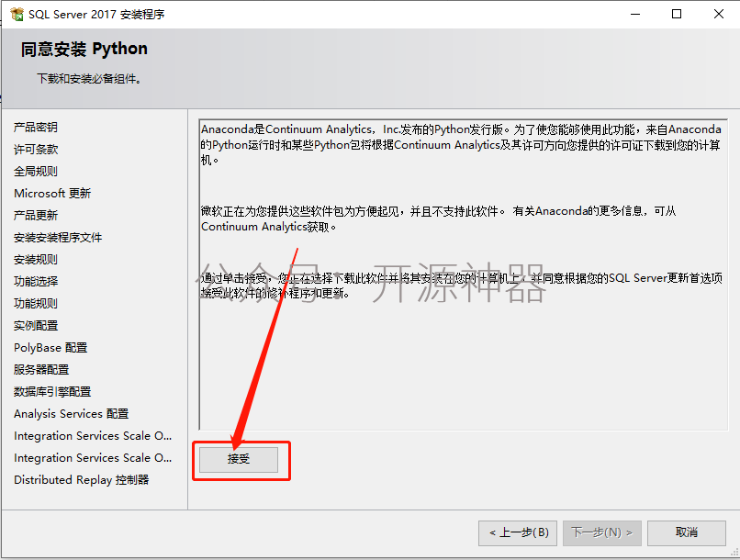Click the 同意安装 Python heading
The width and height of the screenshot is (740, 560).
[x=84, y=49]
